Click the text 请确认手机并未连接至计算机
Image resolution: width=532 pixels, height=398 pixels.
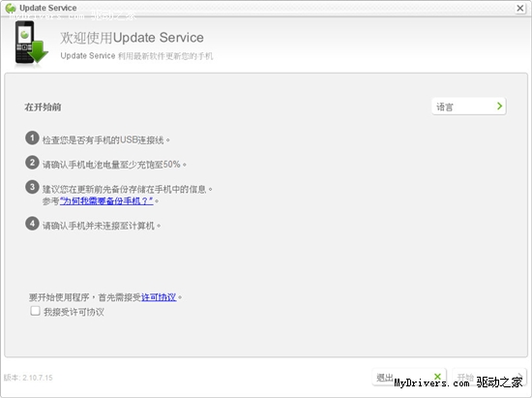pos(102,226)
